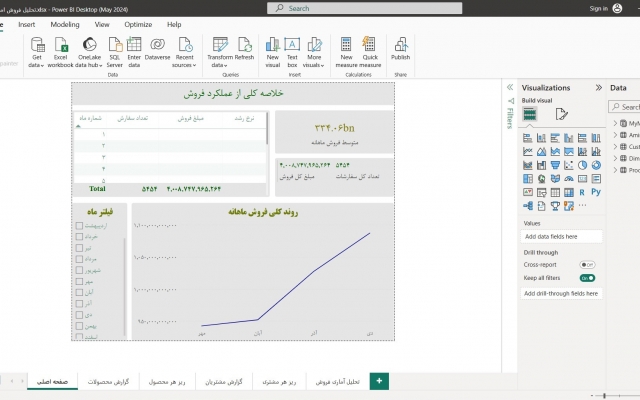Open the Format visual pane icon
640x400 pixels.
pos(562,114)
